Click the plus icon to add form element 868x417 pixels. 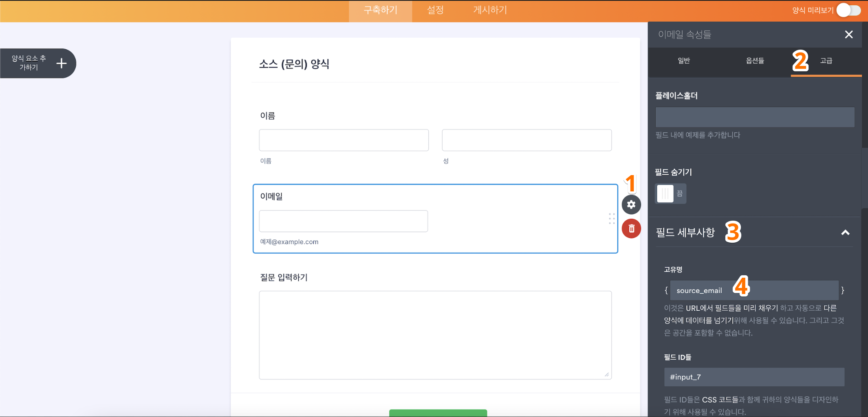coord(62,63)
